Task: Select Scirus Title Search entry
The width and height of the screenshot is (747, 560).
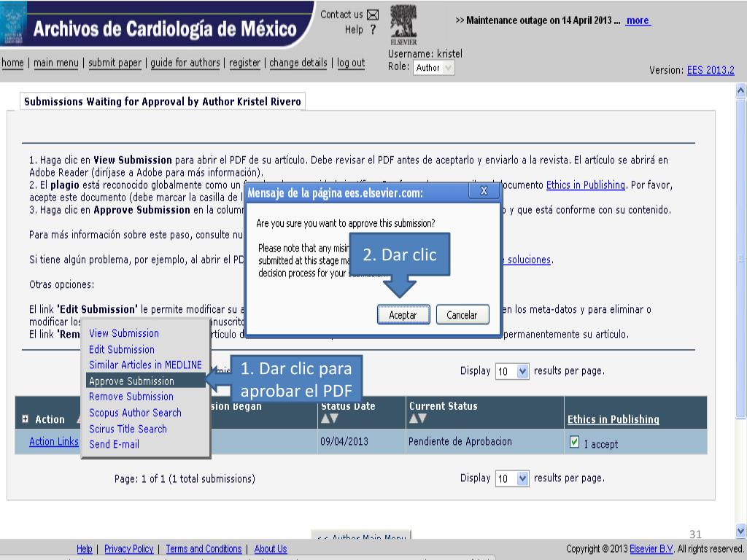Action: pyautogui.click(x=128, y=429)
